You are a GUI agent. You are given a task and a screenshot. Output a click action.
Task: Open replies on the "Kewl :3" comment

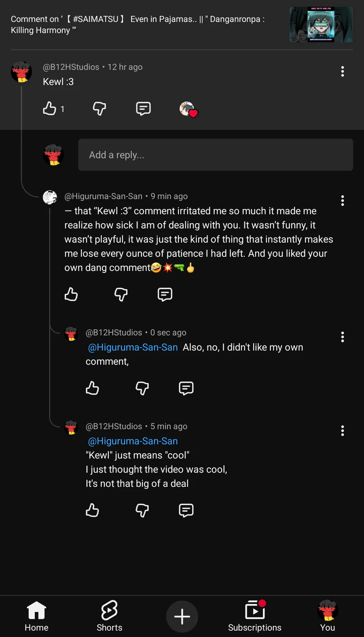143,109
